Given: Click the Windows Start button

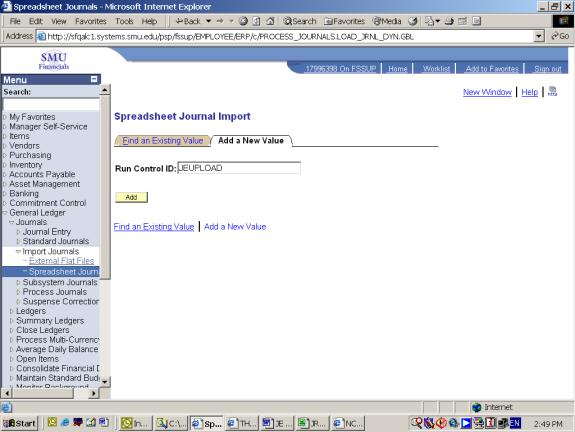Looking at the screenshot, I should pos(20,423).
